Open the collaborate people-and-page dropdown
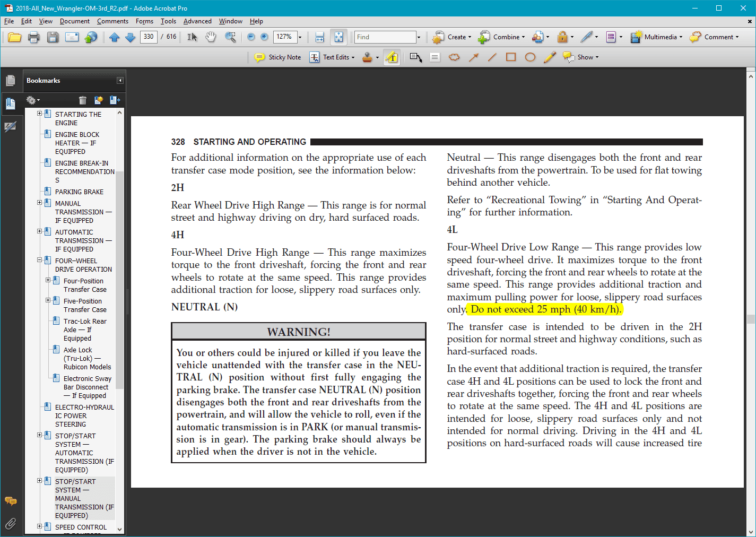The width and height of the screenshot is (756, 537). (x=541, y=37)
